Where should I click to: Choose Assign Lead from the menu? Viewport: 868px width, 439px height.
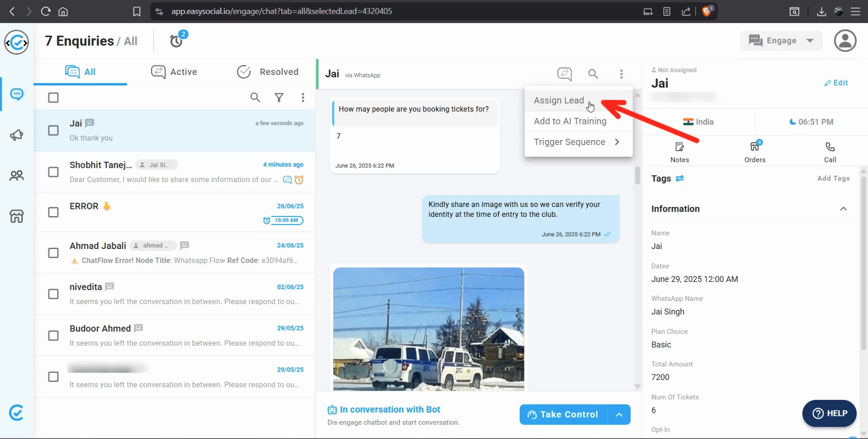point(558,100)
